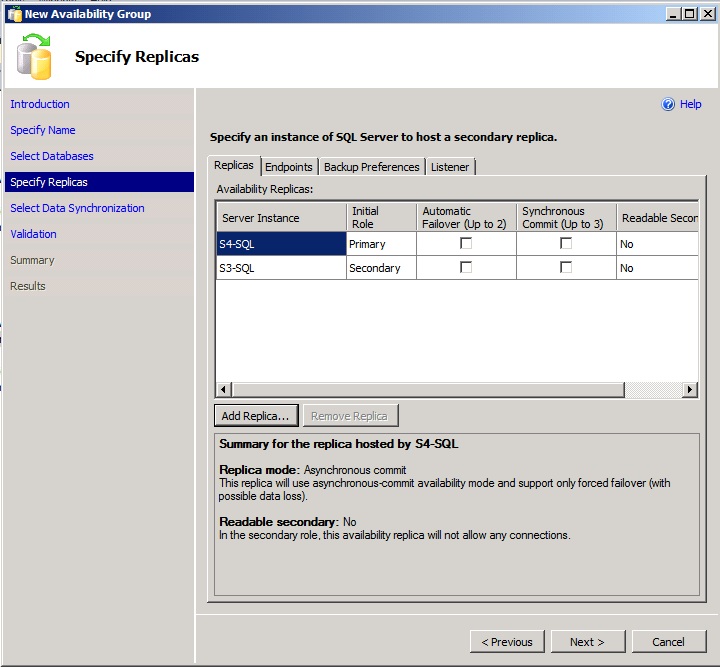Viewport: 720px width, 667px height.
Task: Click the blue Help question mark icon
Action: coord(668,104)
